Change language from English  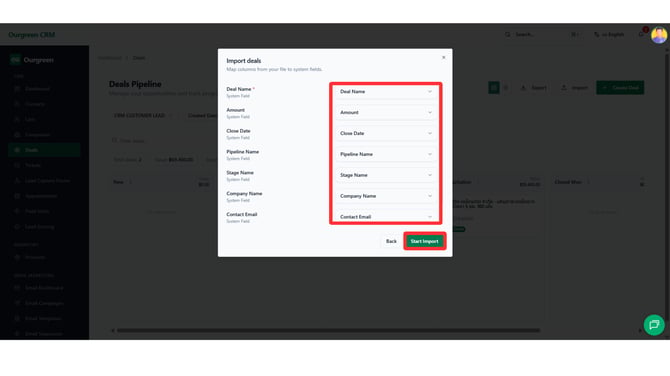[x=609, y=34]
